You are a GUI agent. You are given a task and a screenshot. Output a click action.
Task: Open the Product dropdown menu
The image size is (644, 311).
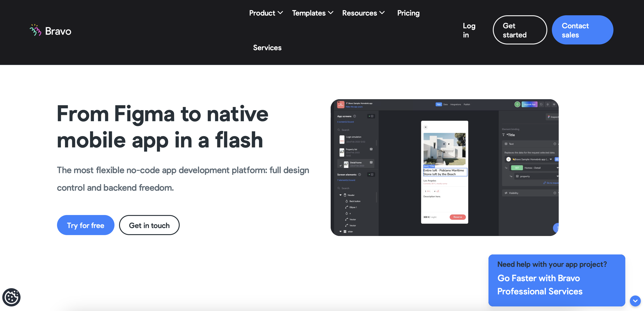(x=266, y=13)
